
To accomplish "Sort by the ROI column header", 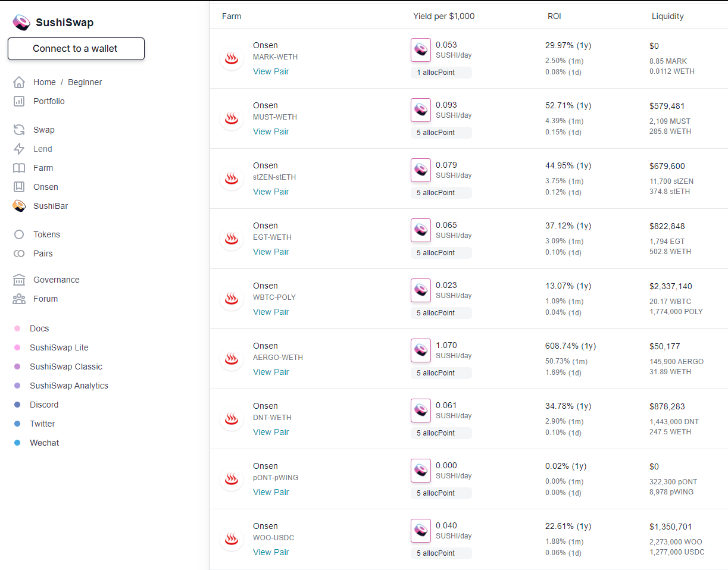I will point(554,16).
